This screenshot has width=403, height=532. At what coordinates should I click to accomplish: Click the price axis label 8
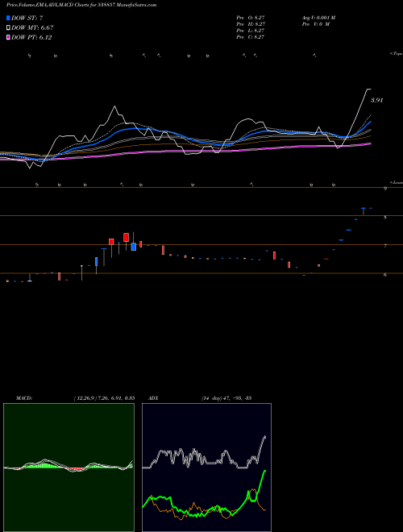[x=385, y=218]
